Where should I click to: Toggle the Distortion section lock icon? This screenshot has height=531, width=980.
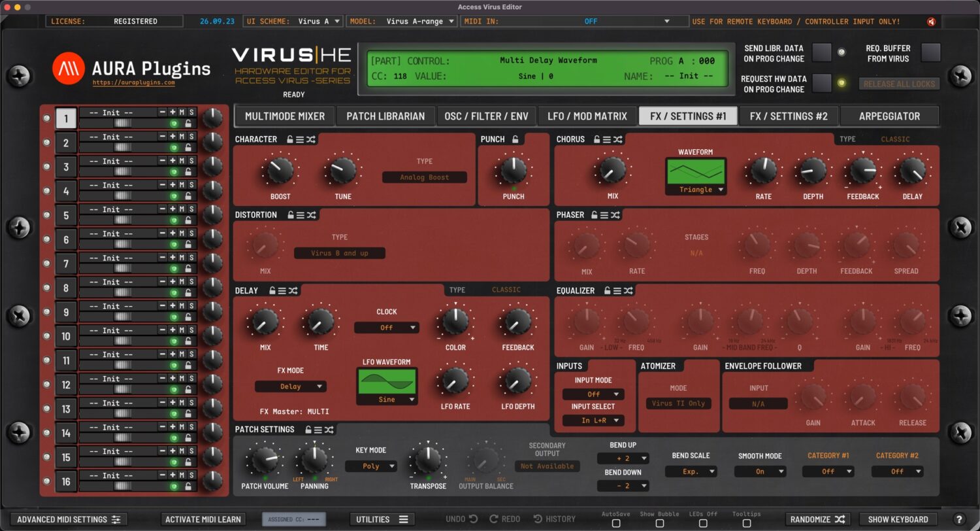(290, 214)
